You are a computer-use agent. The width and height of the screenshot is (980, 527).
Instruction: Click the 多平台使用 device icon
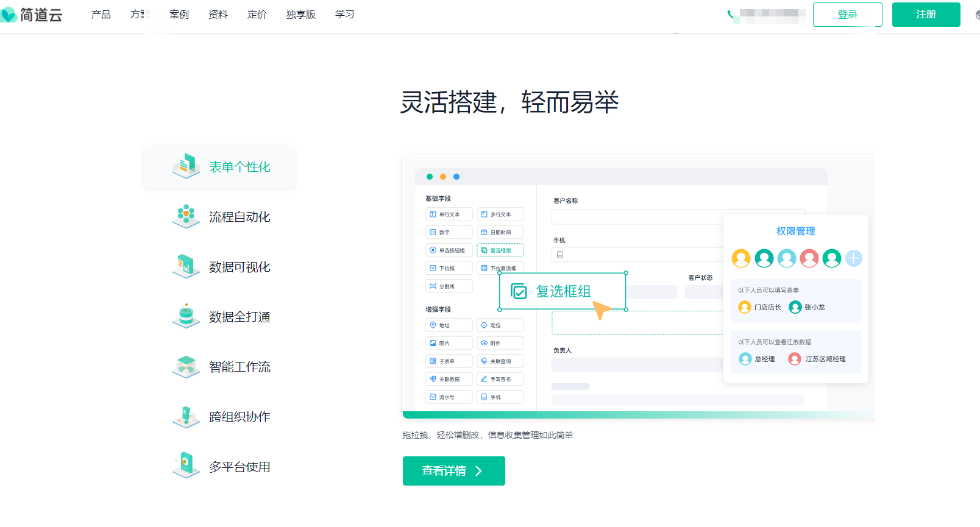[x=186, y=465]
